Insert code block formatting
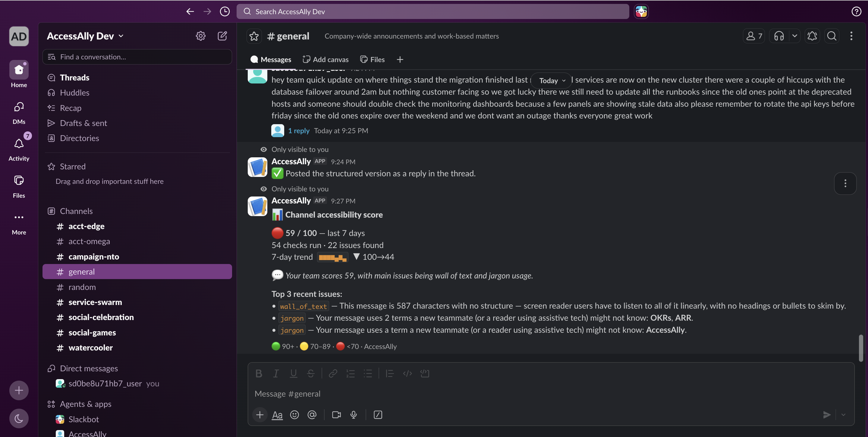Screen dimensions: 868x437 [425, 373]
